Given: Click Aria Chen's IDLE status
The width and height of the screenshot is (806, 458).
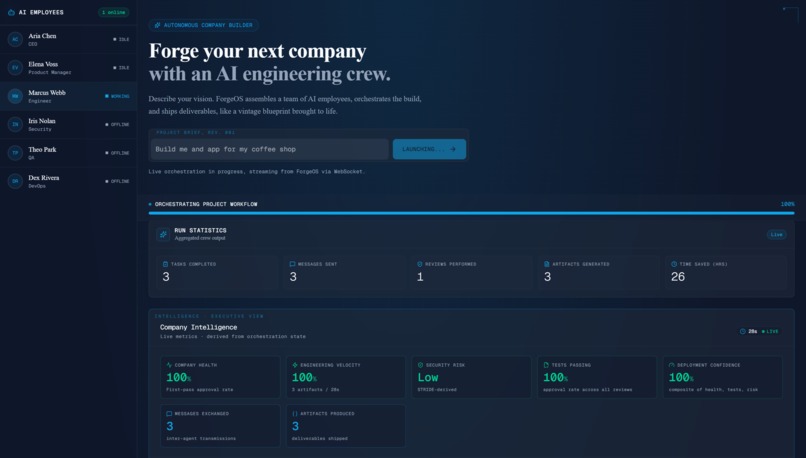Looking at the screenshot, I should coord(121,39).
